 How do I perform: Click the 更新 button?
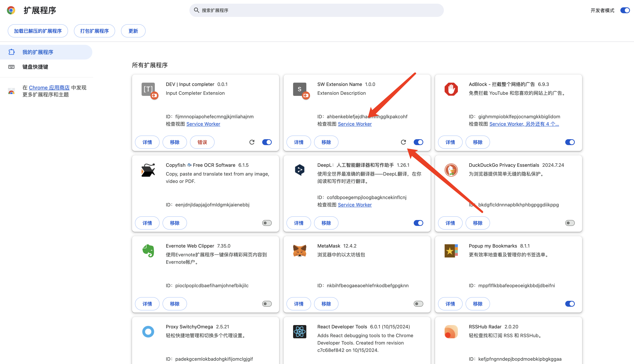pos(133,31)
